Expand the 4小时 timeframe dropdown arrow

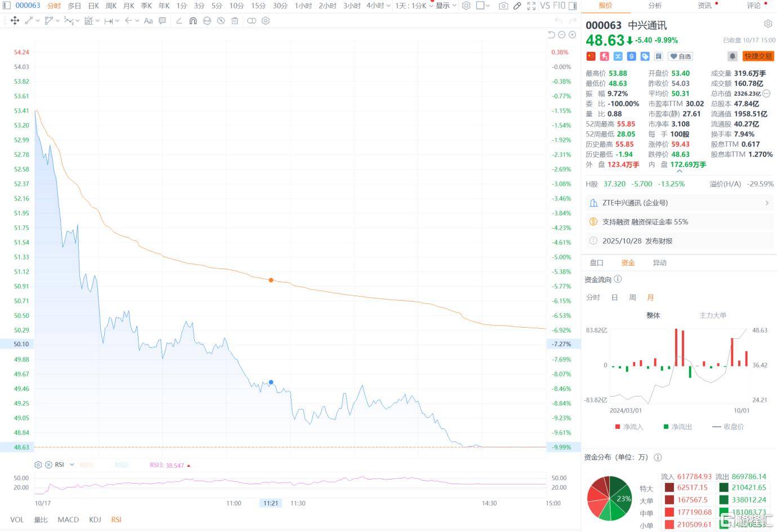point(388,6)
